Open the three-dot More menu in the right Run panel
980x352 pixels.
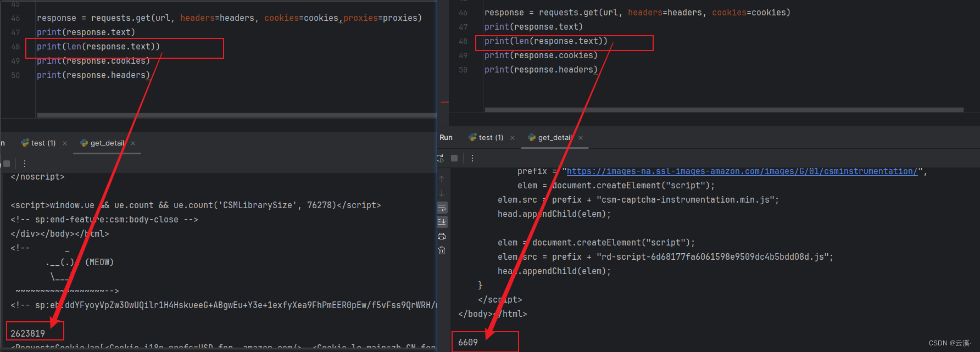(472, 158)
